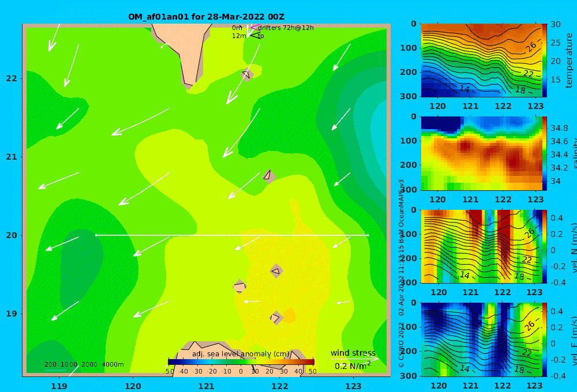Click the '20' latitude tick on main map
The image size is (577, 392).
[x=11, y=235]
